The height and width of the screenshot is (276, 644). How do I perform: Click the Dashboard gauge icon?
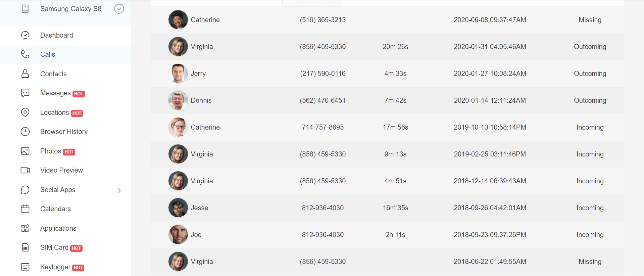tap(25, 35)
